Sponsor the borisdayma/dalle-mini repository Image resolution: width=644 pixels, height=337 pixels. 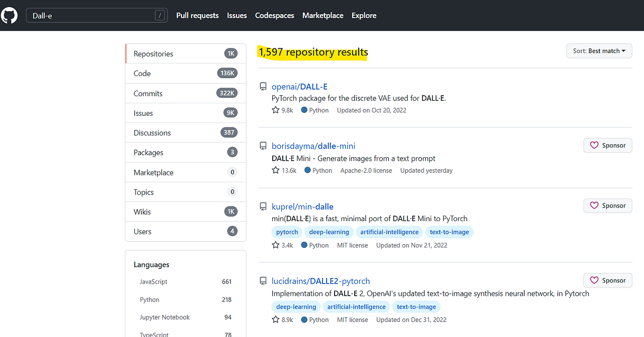pos(608,146)
